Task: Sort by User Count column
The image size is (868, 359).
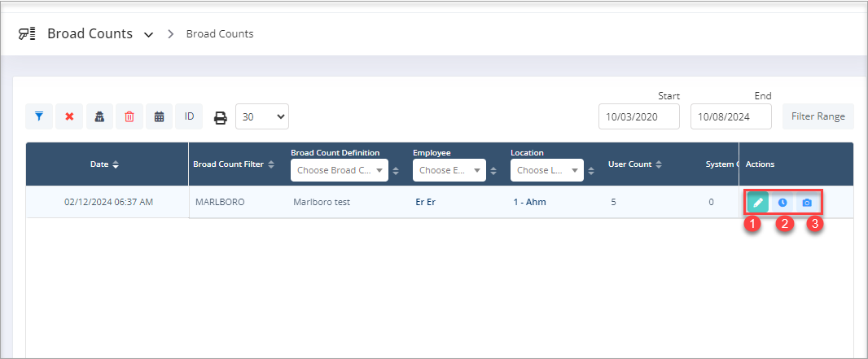Action: click(658, 164)
